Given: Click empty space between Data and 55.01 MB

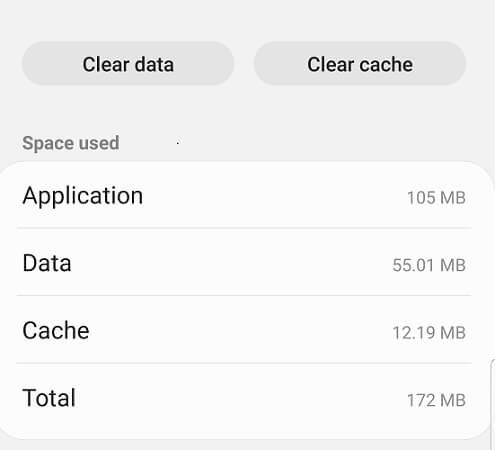Looking at the screenshot, I should tap(232, 263).
